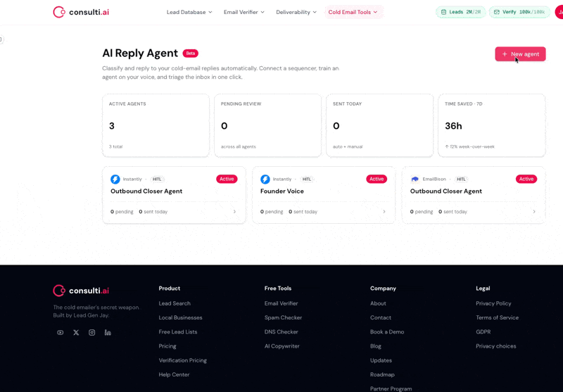This screenshot has width=563, height=392.
Task: Open the Verification Pricing footer link
Action: (182, 360)
